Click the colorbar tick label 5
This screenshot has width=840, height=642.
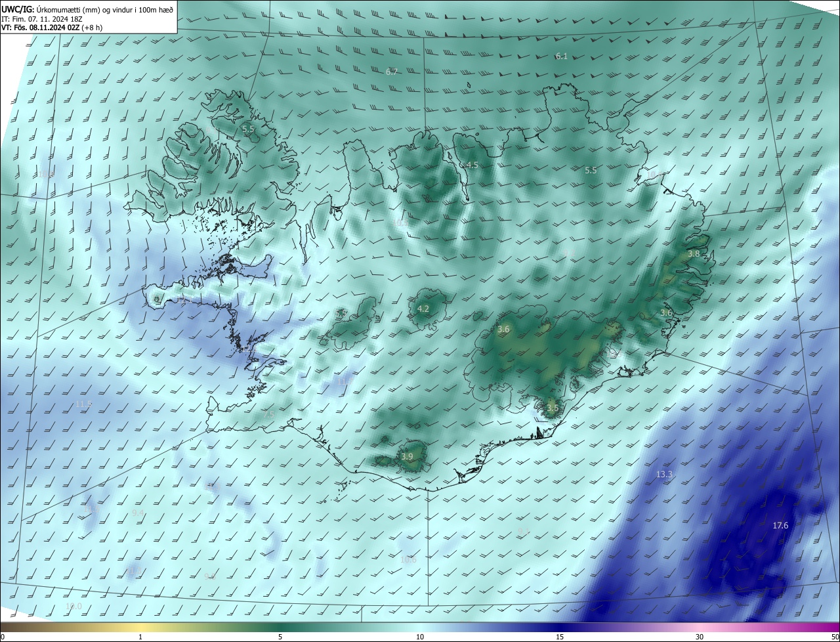click(x=280, y=637)
